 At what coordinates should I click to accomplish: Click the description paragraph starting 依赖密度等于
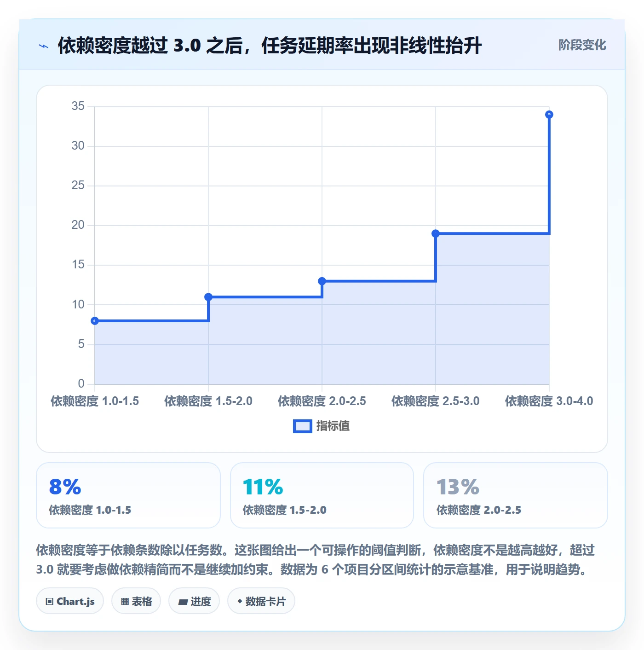(x=316, y=560)
